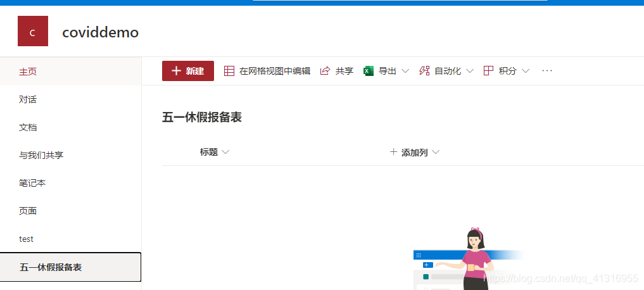The image size is (644, 290).
Task: Expand the 导出 dropdown chevron
Action: [405, 71]
